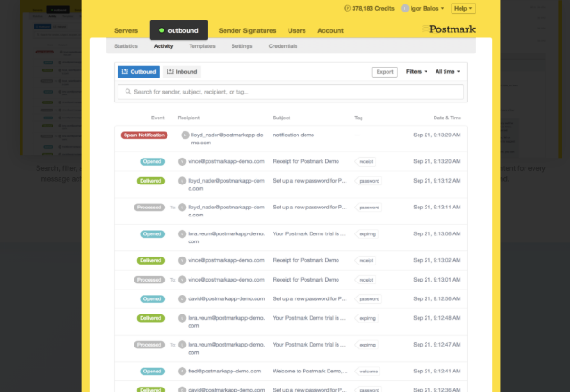
Task: Open 'Welcome to Postmark Demo' subject
Action: coord(310,371)
